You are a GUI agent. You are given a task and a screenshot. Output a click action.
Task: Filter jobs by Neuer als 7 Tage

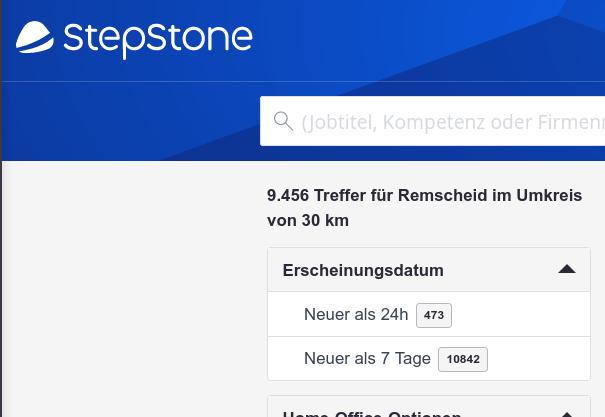pyautogui.click(x=367, y=359)
